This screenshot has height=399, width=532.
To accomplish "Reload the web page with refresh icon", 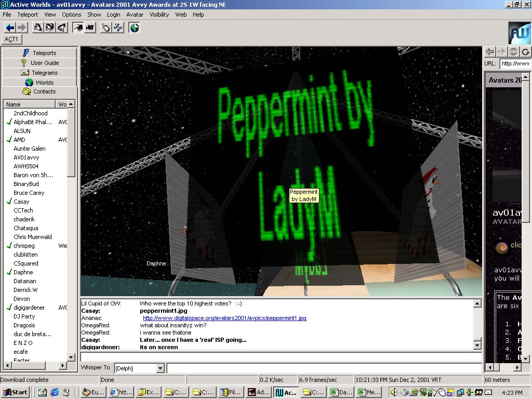I will pyautogui.click(x=526, y=51).
